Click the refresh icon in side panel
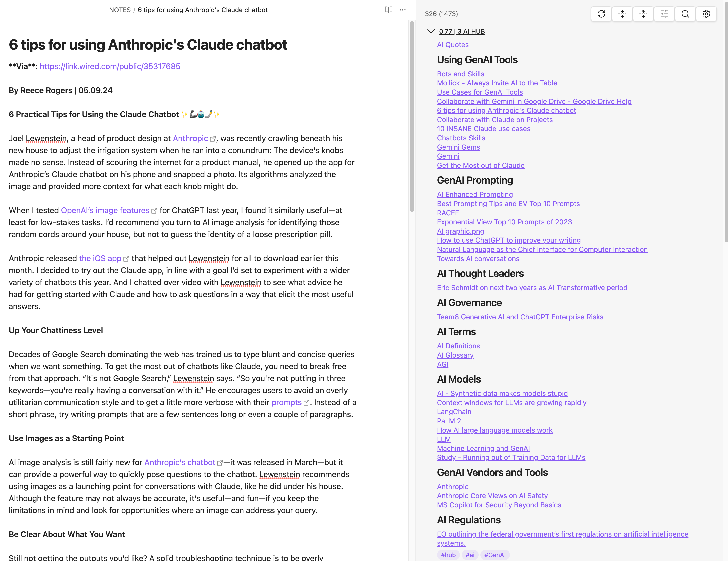This screenshot has height=561, width=728. pyautogui.click(x=601, y=14)
